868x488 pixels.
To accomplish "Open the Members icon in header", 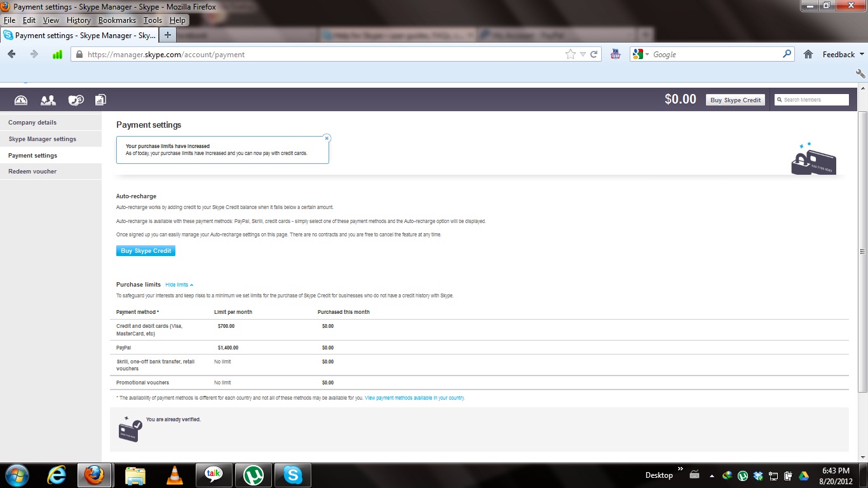I will 48,100.
